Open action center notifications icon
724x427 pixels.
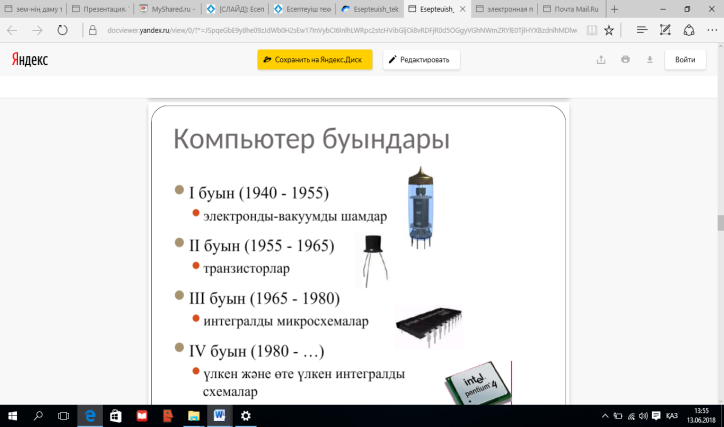656,416
